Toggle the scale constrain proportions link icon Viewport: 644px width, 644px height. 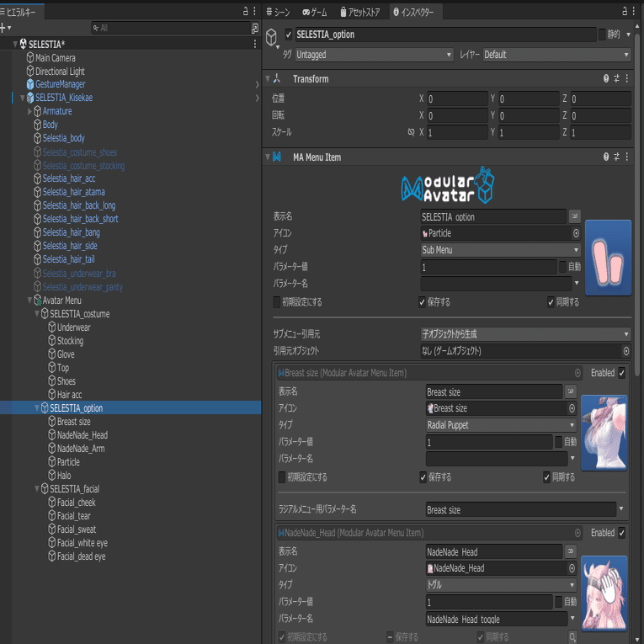[x=411, y=132]
